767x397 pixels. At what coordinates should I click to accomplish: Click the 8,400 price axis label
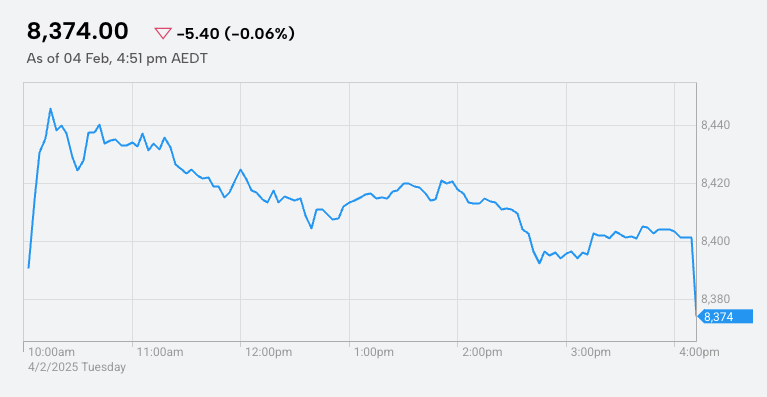click(715, 241)
